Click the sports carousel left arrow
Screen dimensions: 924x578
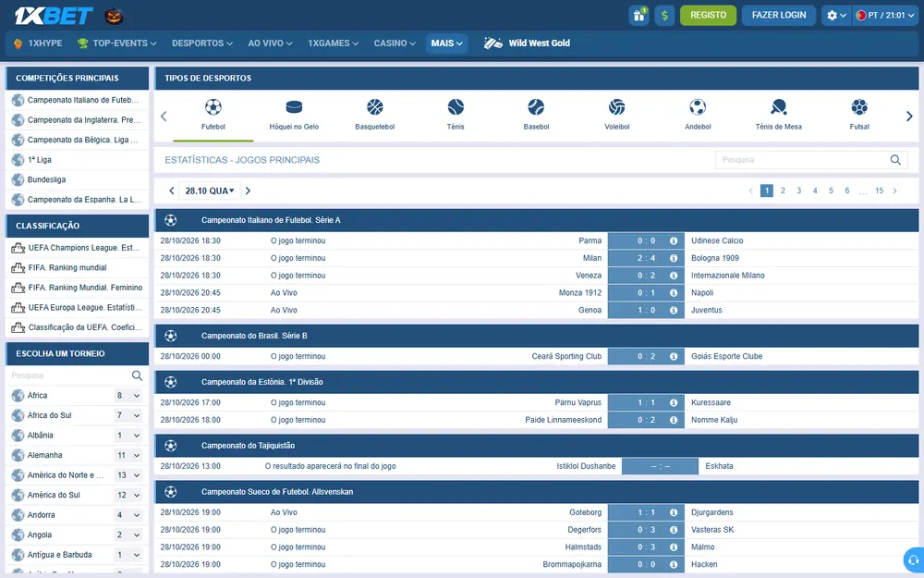click(x=164, y=117)
